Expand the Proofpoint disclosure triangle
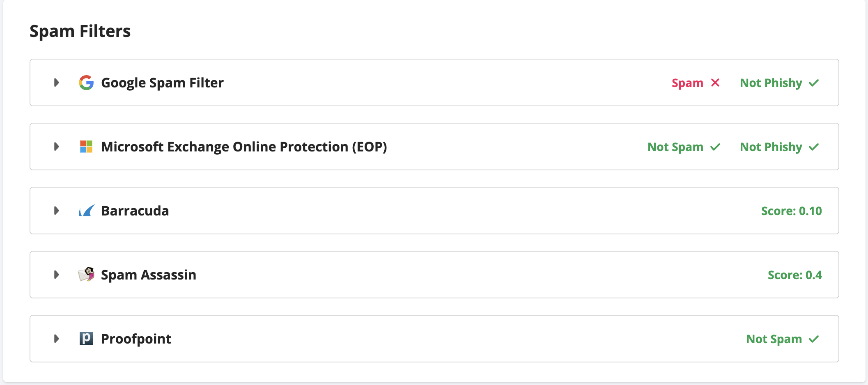 tap(57, 339)
